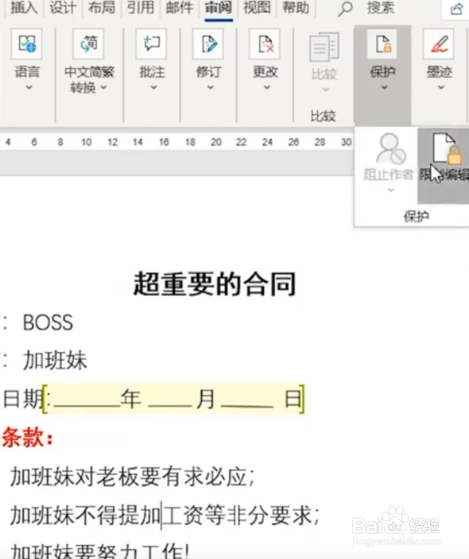Select Restrict Editing (限制编辑) option

point(444,166)
